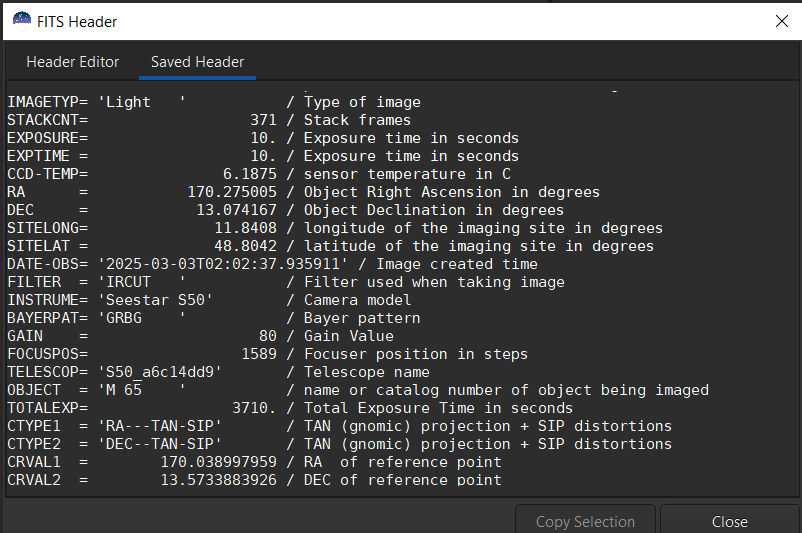
Task: Select the SITELAT value 48.8042
Action: coord(246,246)
